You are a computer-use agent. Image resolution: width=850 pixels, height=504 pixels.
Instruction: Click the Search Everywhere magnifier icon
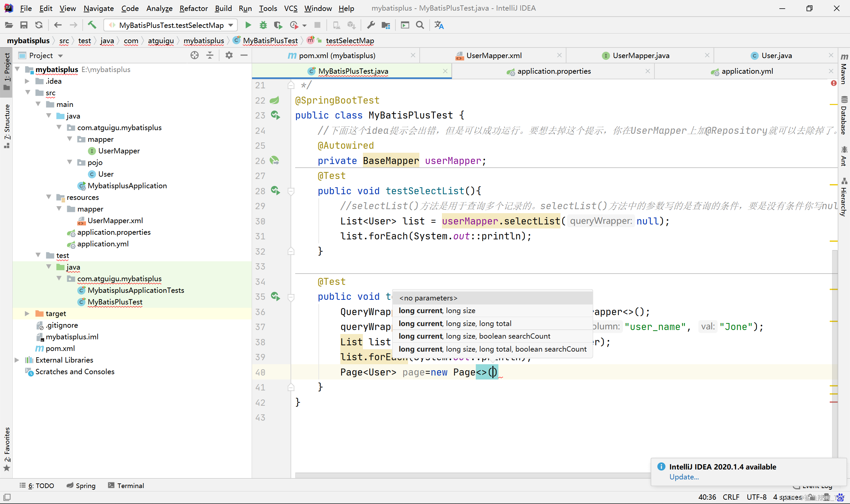[x=420, y=25]
